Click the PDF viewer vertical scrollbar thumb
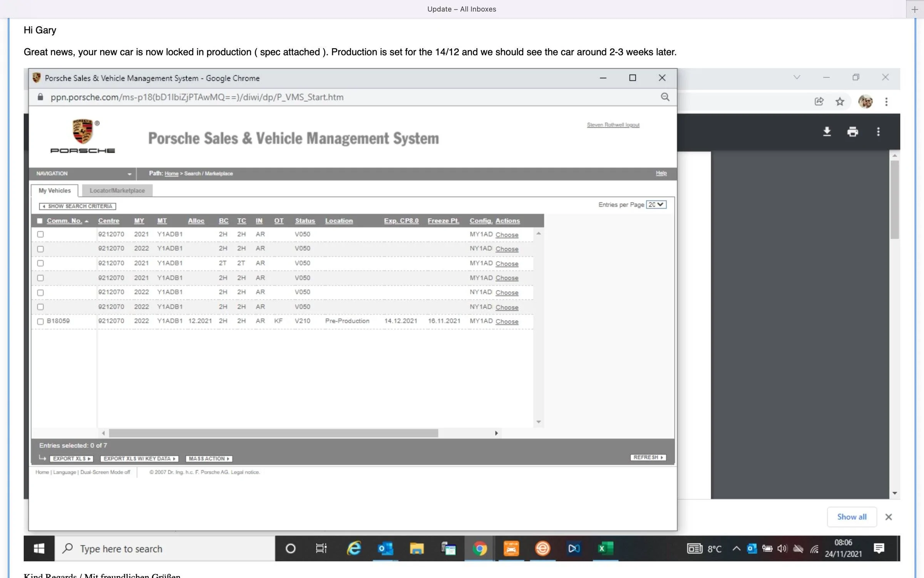924x578 pixels. pyautogui.click(x=894, y=200)
